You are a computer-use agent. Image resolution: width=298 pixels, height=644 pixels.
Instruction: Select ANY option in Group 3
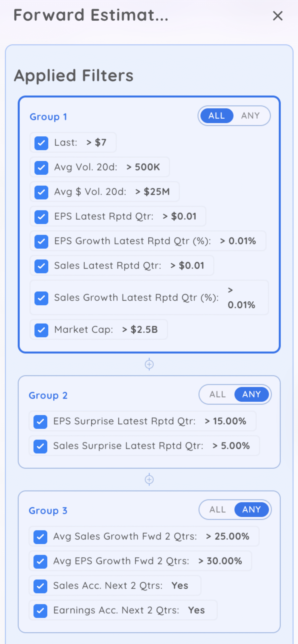251,510
